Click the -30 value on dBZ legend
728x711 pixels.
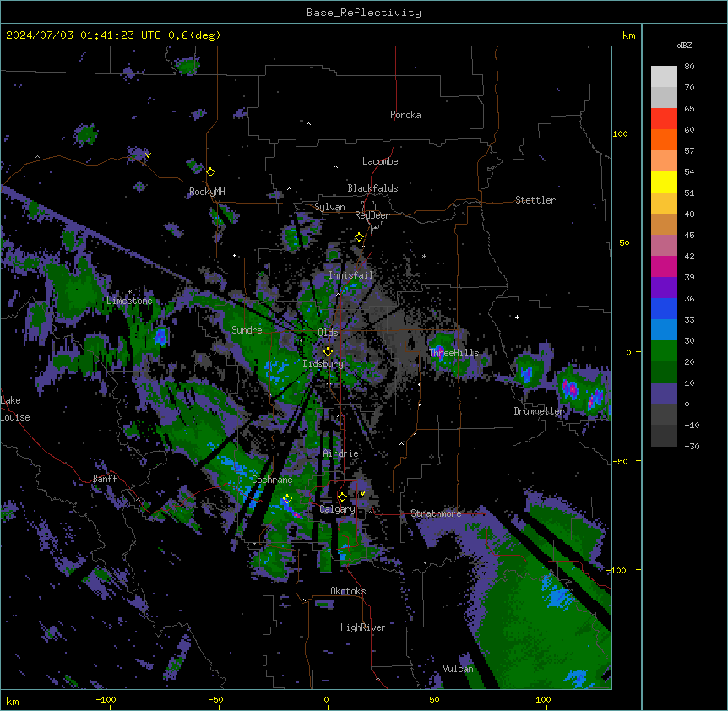[692, 447]
